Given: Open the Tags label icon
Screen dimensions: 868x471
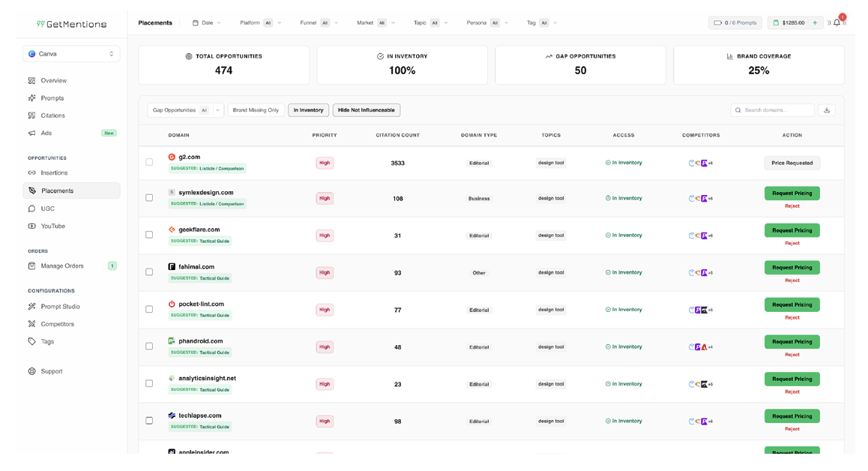Looking at the screenshot, I should [31, 341].
